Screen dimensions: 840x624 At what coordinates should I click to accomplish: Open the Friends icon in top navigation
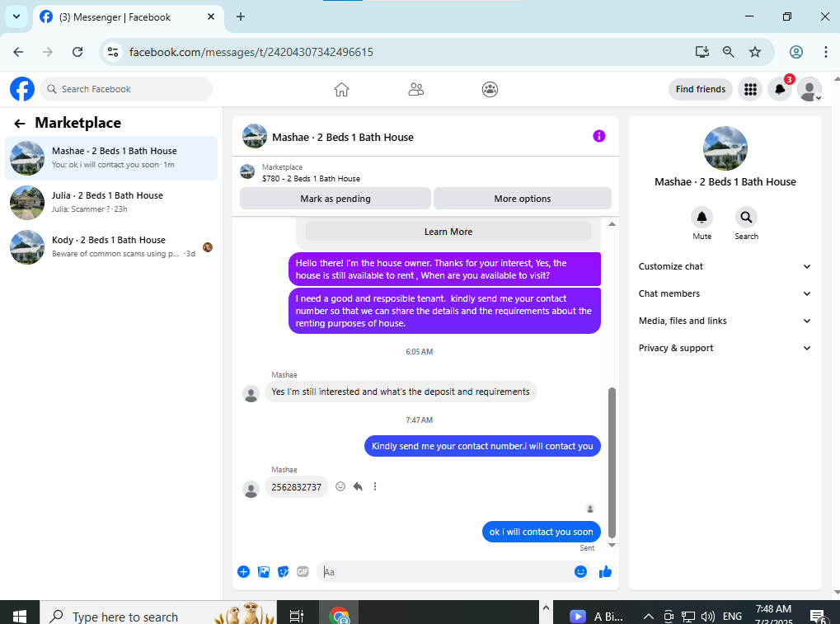coord(415,90)
